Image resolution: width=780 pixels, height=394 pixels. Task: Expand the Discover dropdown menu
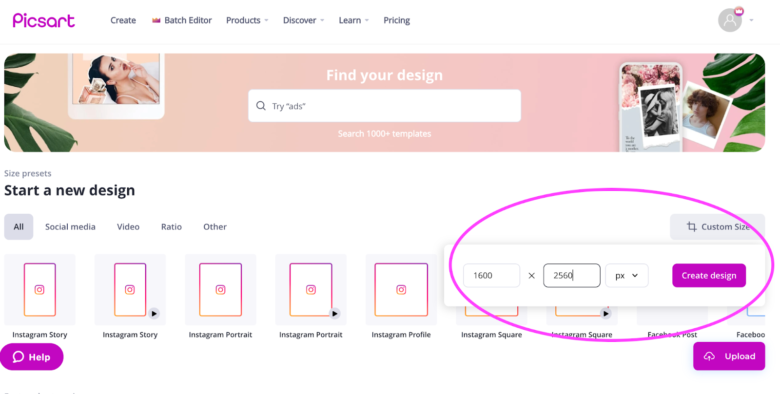click(303, 20)
